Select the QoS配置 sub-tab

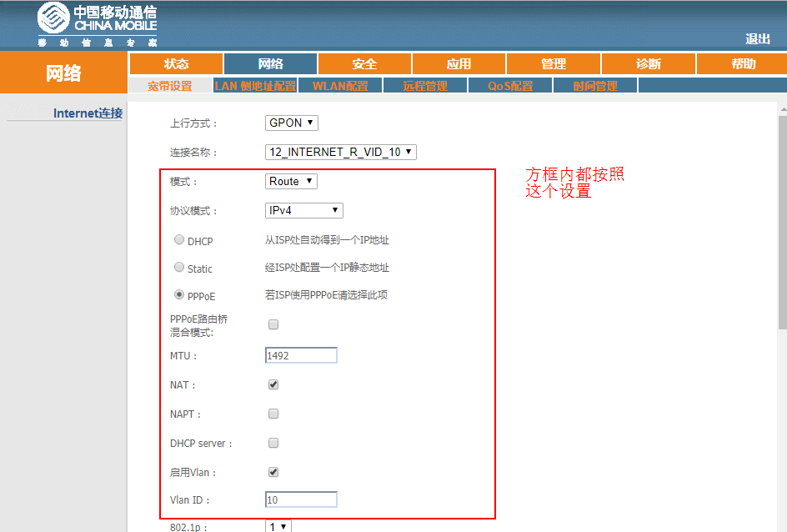pos(510,86)
